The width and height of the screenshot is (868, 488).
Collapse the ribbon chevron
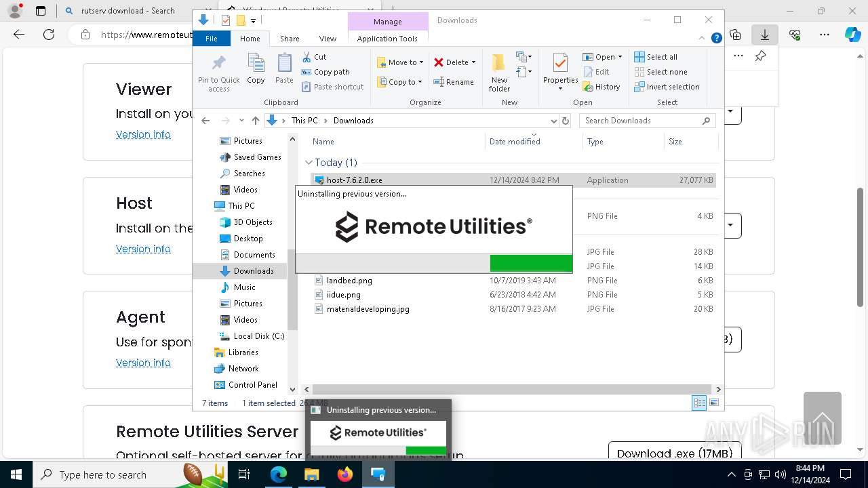703,39
